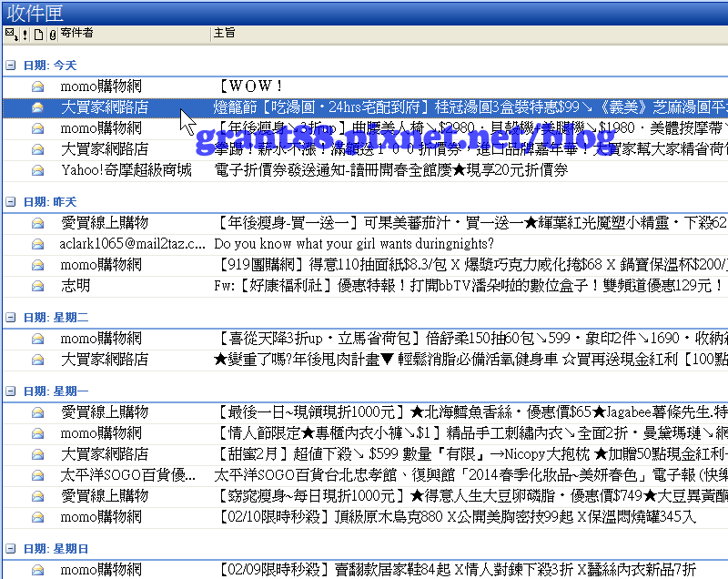
Task: Click envelope icon of 愛買 可果美蕃茄汁 email
Action: 37,223
